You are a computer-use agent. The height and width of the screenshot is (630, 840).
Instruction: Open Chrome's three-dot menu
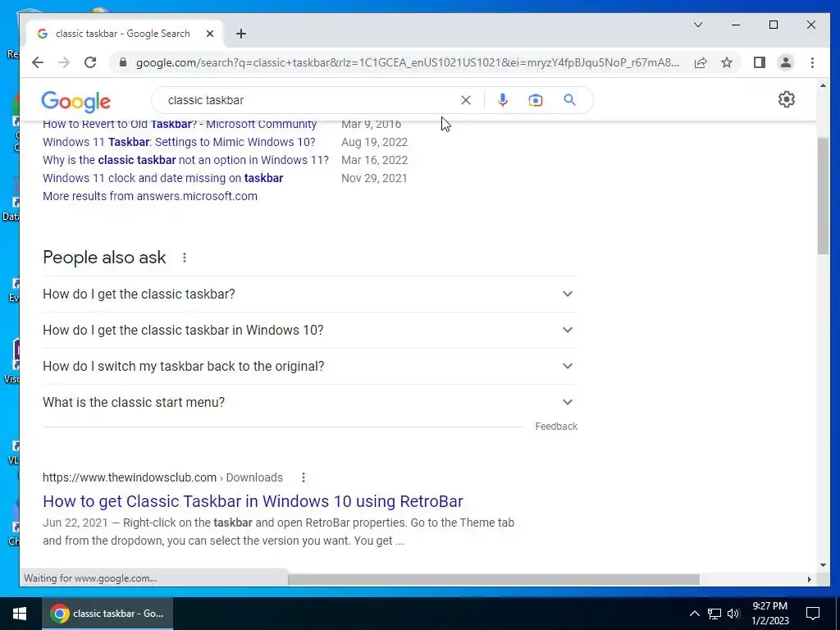[812, 62]
